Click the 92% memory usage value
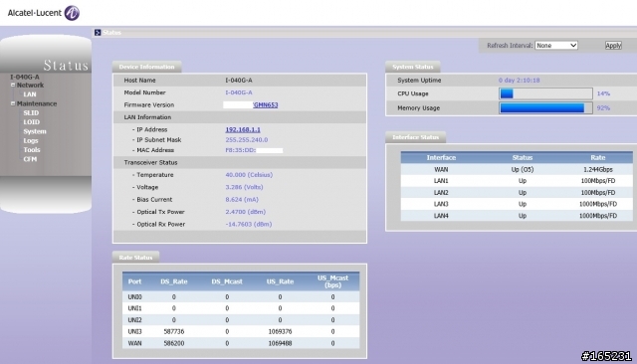 [603, 108]
